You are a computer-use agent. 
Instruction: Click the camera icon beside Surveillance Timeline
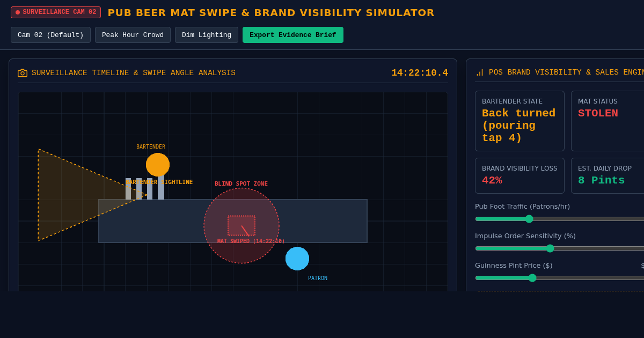click(23, 73)
